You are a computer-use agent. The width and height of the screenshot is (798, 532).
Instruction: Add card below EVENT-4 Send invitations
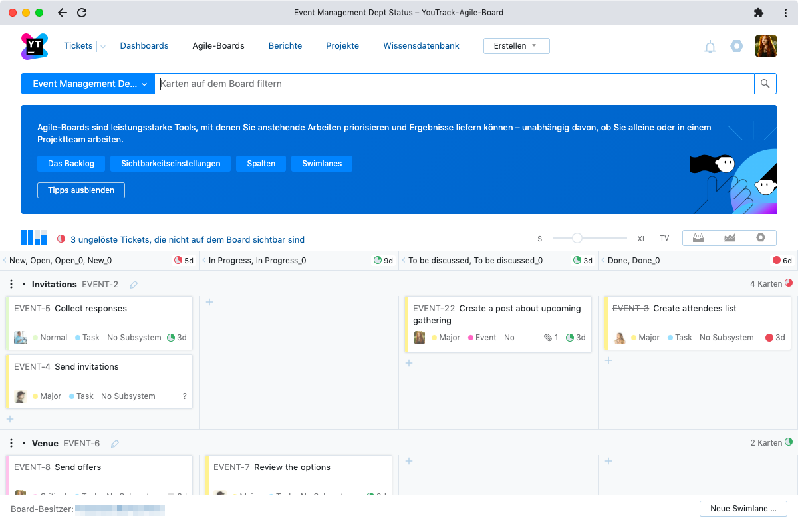(x=10, y=419)
